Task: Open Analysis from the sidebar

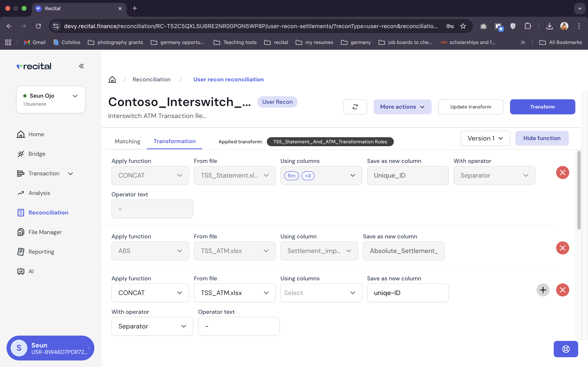Action: [39, 193]
